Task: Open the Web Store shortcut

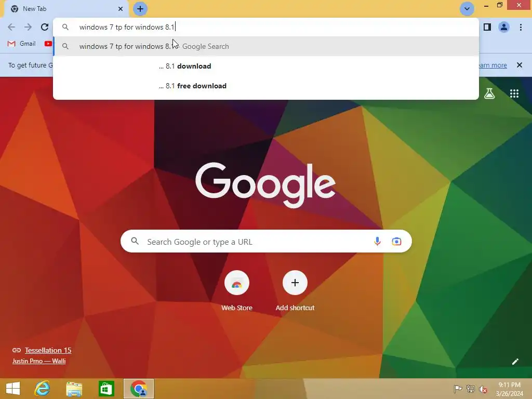Action: coord(237,291)
